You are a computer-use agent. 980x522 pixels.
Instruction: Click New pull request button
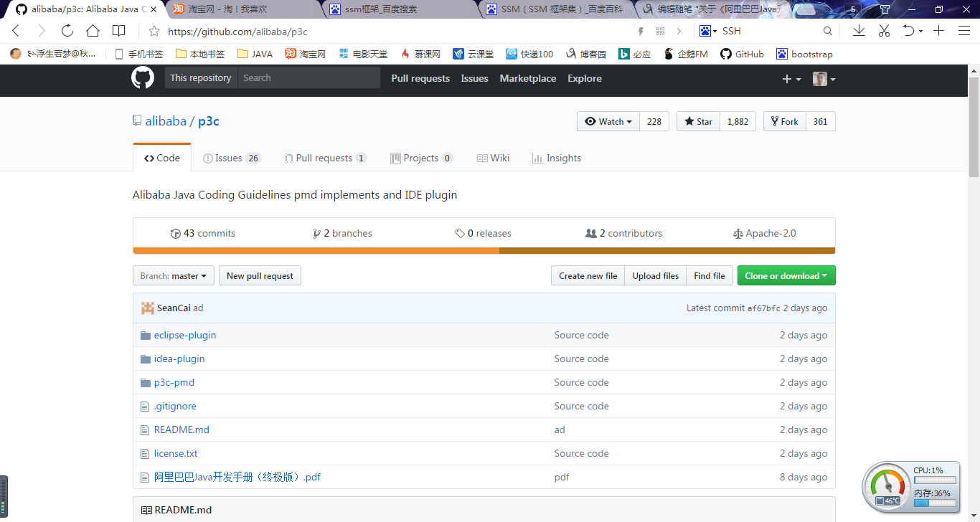tap(260, 276)
